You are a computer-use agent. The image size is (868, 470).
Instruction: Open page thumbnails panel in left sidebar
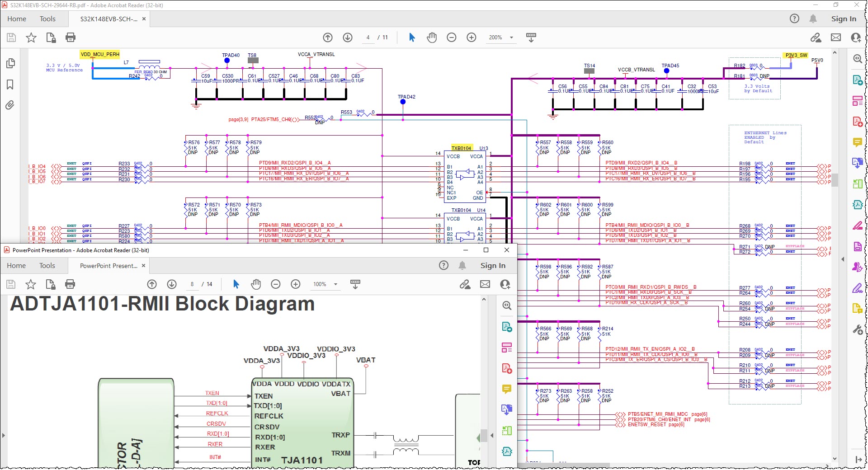(10, 63)
